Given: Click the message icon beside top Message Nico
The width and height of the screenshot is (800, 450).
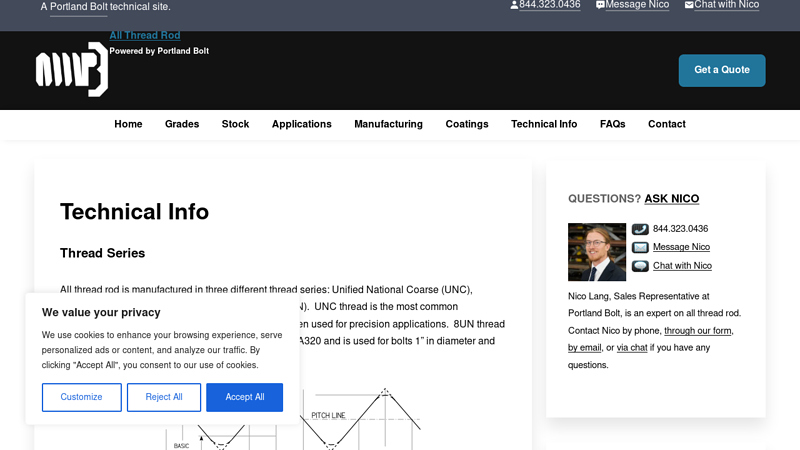Looking at the screenshot, I should coord(600,5).
